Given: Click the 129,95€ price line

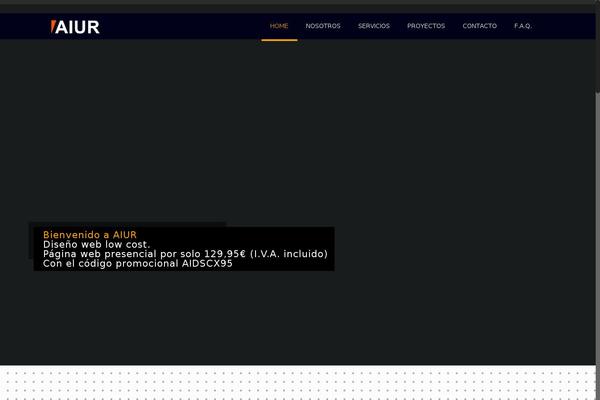Looking at the screenshot, I should click(185, 254).
